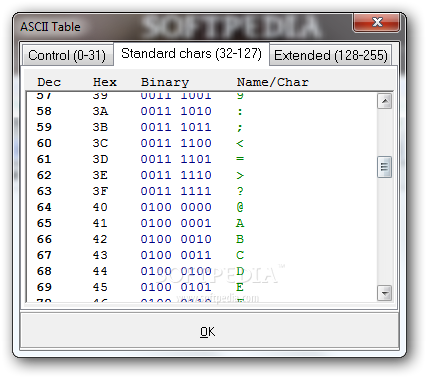The width and height of the screenshot is (427, 378).
Task: Click the @ character
Action: pyautogui.click(x=240, y=207)
